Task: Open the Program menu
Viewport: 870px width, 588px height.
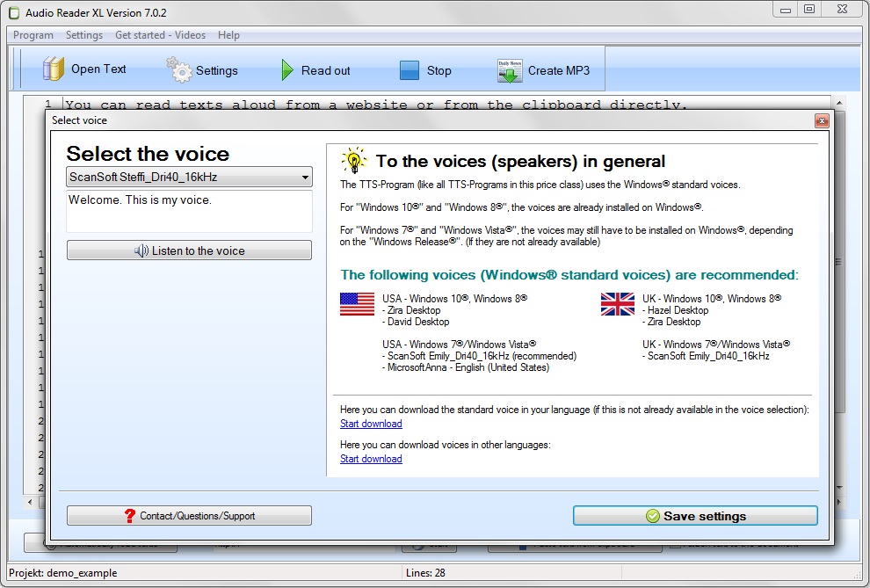Action: click(33, 35)
